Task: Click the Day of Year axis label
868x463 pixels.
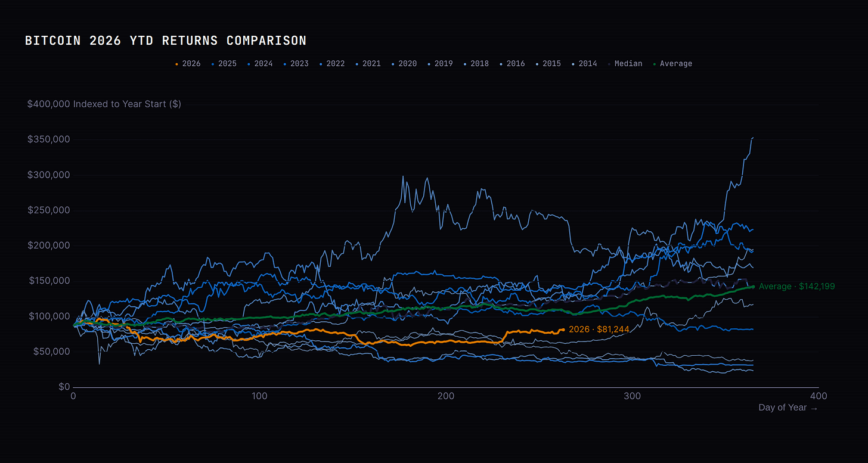Action: pyautogui.click(x=788, y=408)
